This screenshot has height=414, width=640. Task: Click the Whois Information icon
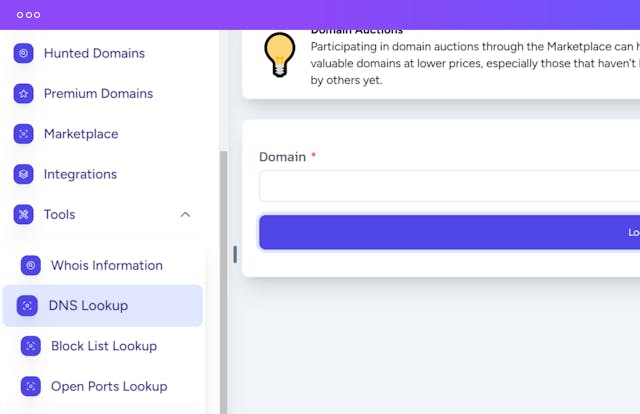point(31,265)
